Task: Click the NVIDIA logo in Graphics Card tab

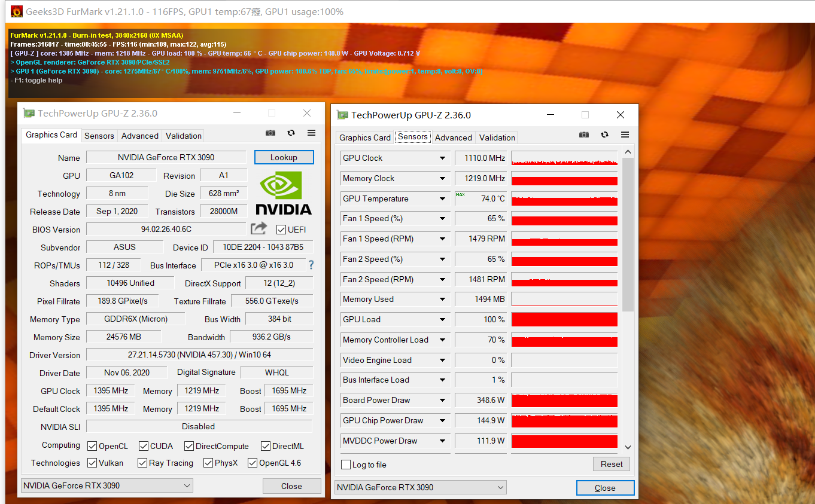Action: (284, 193)
